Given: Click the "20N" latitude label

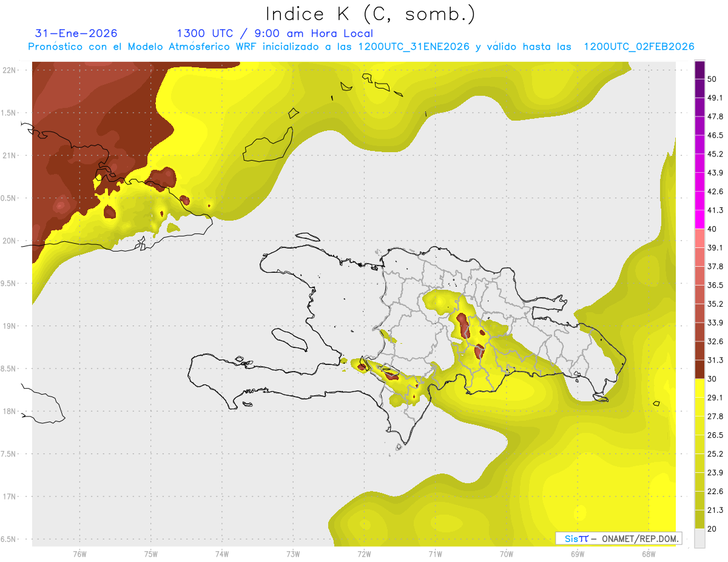Looking at the screenshot, I should [9, 241].
